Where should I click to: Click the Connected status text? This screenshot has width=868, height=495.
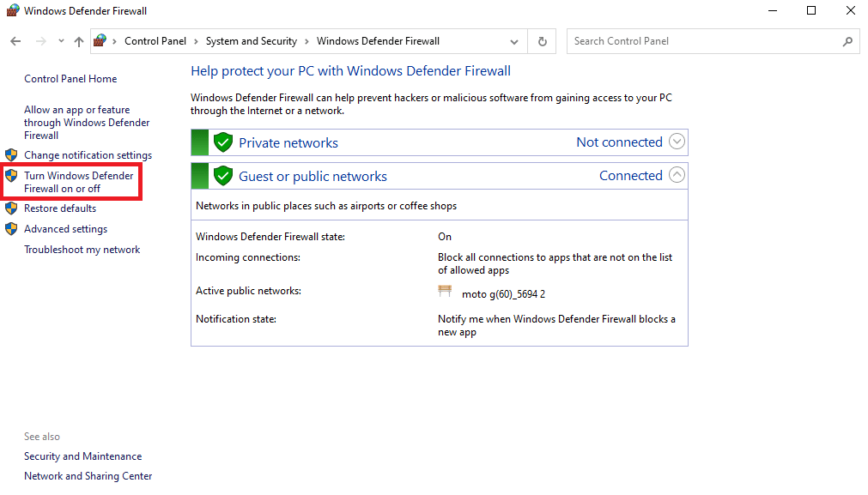tap(631, 175)
